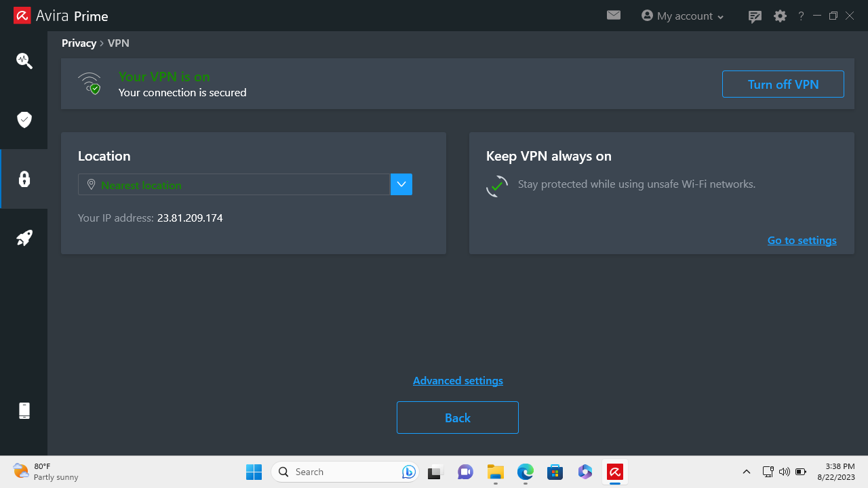Screen dimensions: 868x488
Task: Open the Status sidebar icon with magnifier
Action: 24,60
